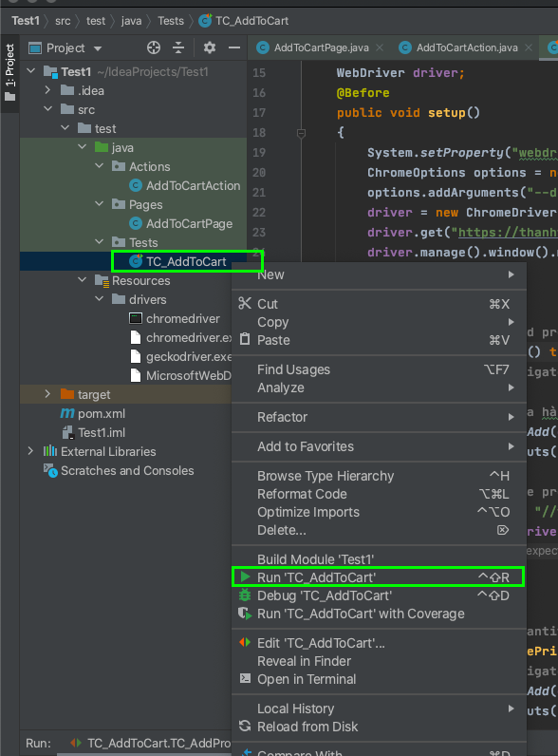The width and height of the screenshot is (558, 756).
Task: Collapse the src folder
Action: 47,109
